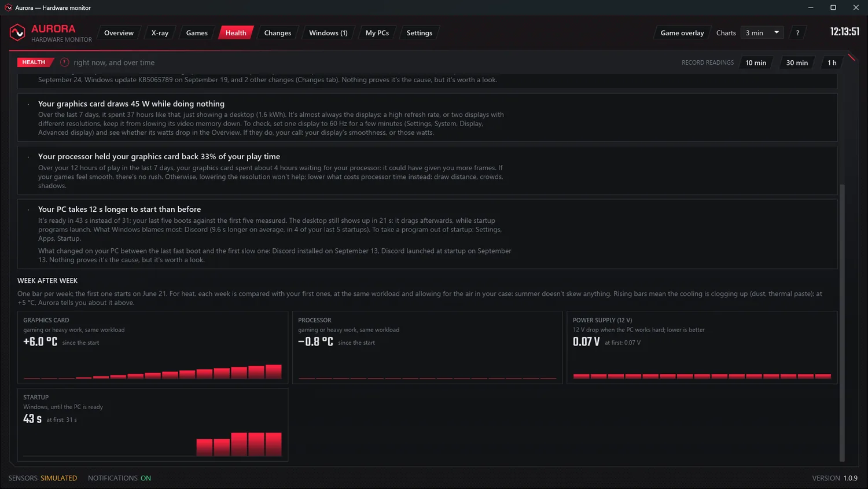Click the NOTIFICATIONS ON status
This screenshot has width=868, height=489.
coord(119,478)
